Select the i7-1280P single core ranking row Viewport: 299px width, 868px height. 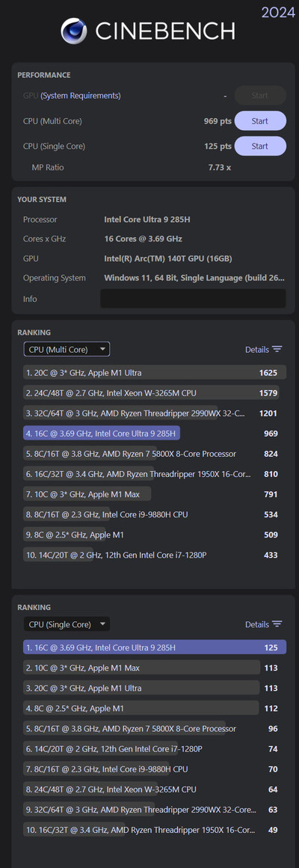[x=155, y=748]
